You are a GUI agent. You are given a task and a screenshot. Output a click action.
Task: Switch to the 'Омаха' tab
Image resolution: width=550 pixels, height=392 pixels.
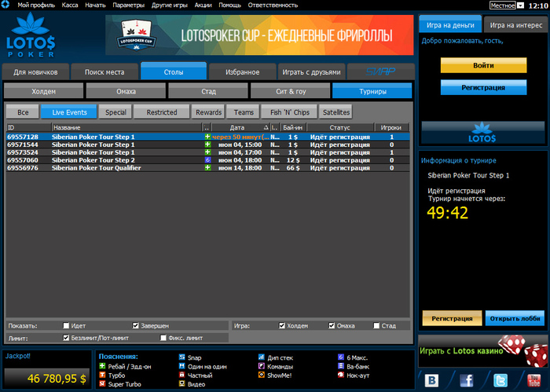[x=126, y=91]
